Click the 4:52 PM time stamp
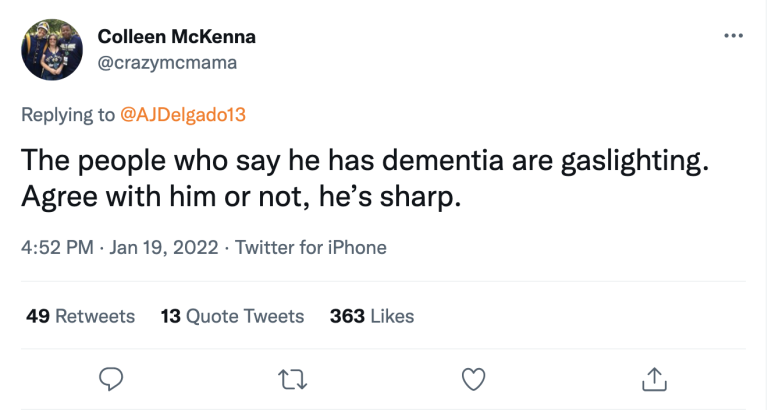The height and width of the screenshot is (410, 768). (x=58, y=247)
